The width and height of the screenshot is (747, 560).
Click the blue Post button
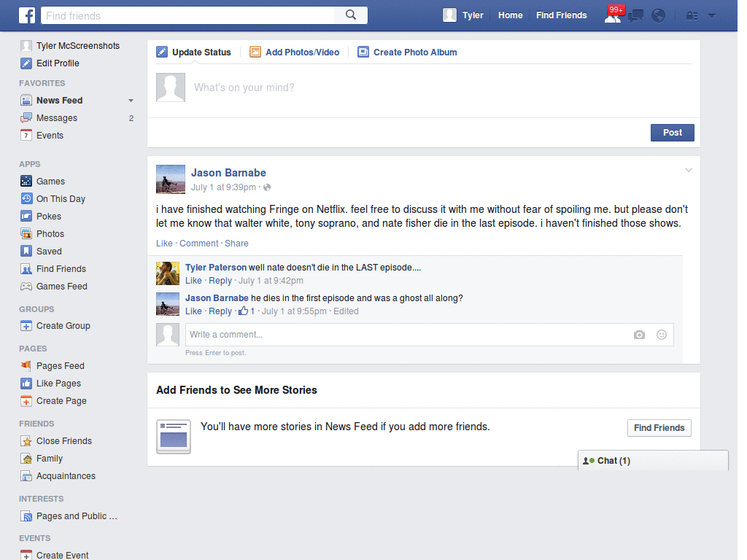[x=672, y=133]
